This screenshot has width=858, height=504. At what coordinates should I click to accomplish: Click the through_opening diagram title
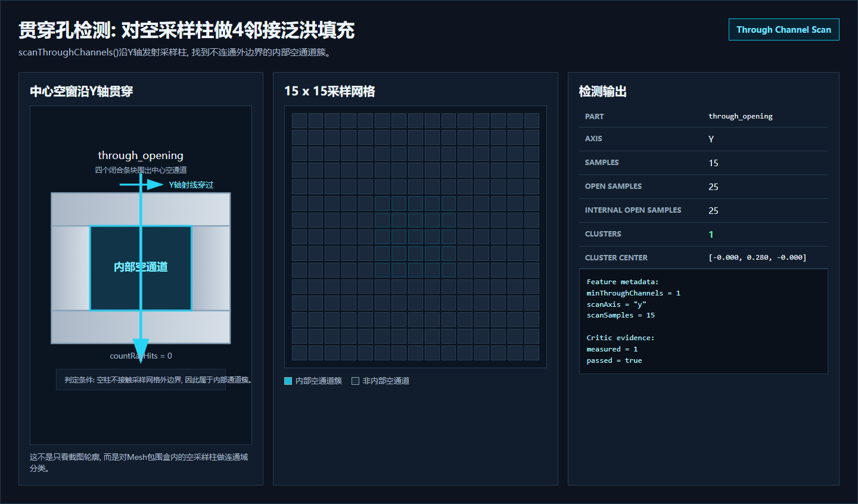tap(141, 155)
